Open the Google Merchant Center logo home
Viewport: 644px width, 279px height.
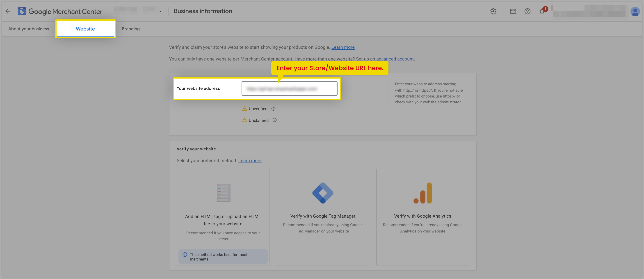click(x=60, y=11)
